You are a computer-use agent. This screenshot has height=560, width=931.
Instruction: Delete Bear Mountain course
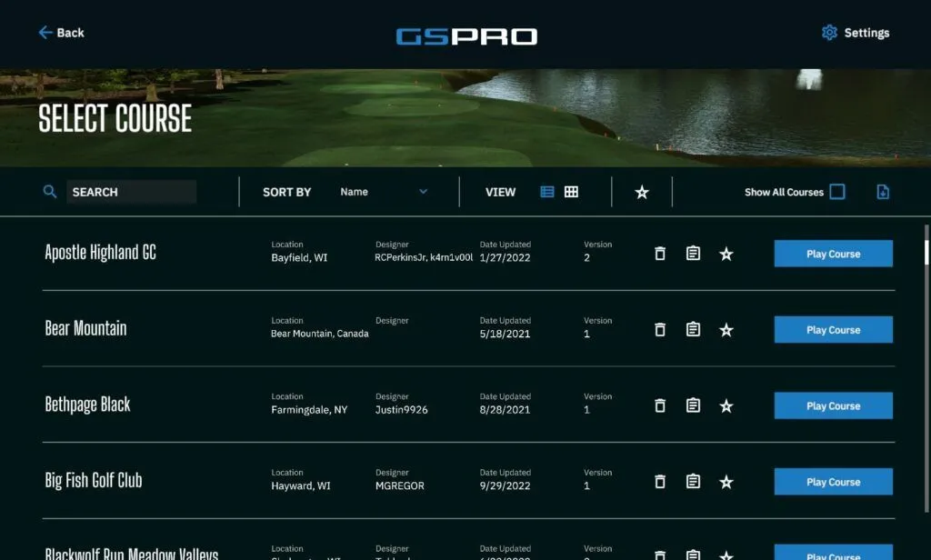[x=660, y=330]
